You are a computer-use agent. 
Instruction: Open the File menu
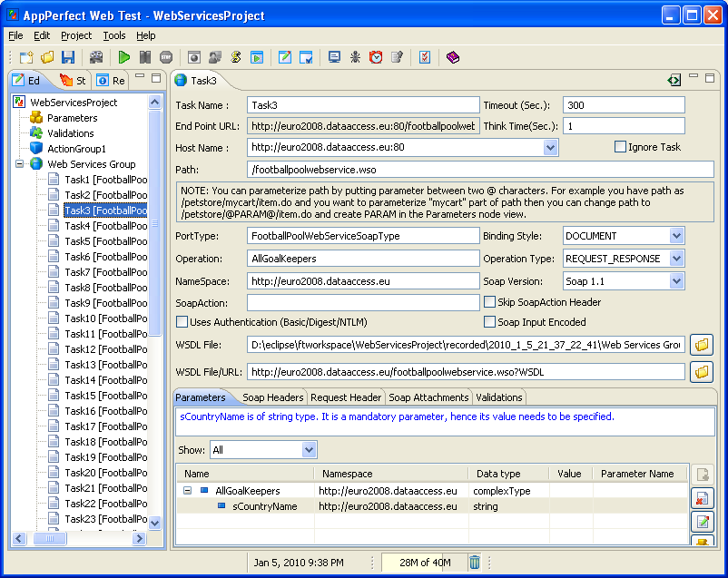pyautogui.click(x=15, y=35)
